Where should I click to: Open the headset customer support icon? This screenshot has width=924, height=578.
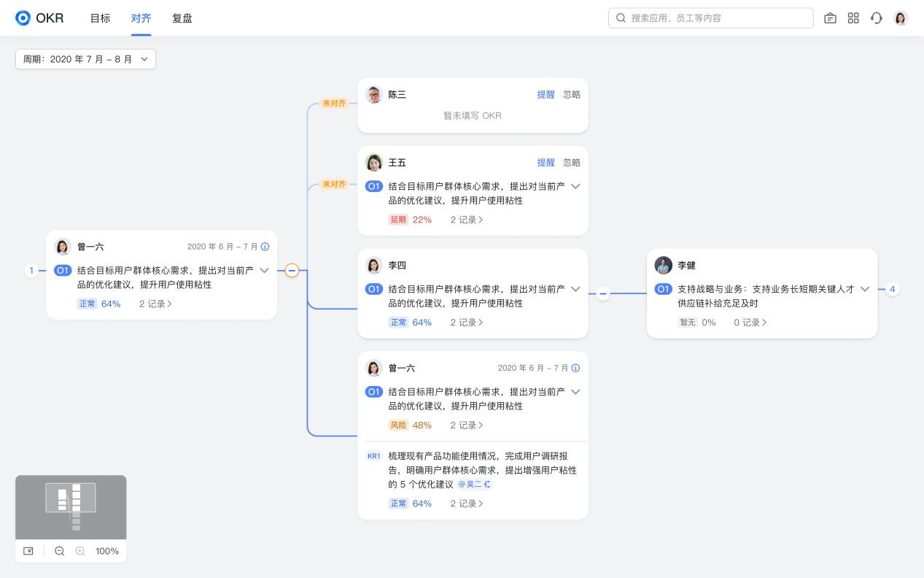[877, 18]
